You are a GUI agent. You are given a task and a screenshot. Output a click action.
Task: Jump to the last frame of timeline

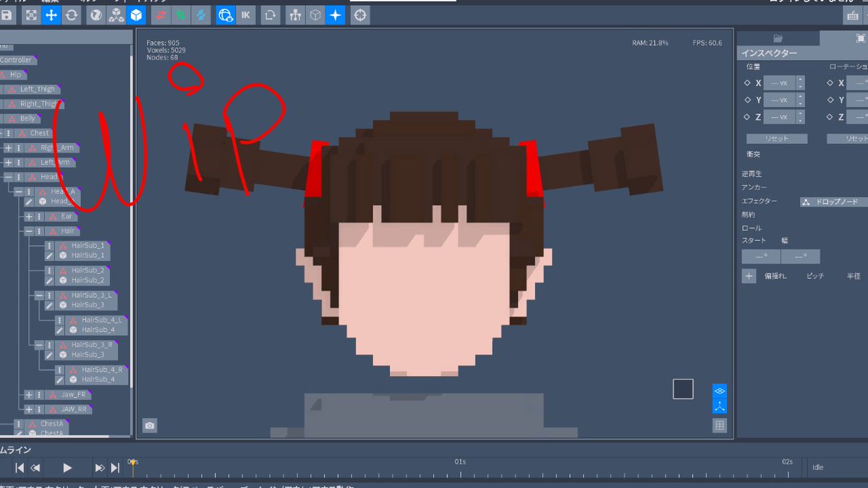coord(115,468)
